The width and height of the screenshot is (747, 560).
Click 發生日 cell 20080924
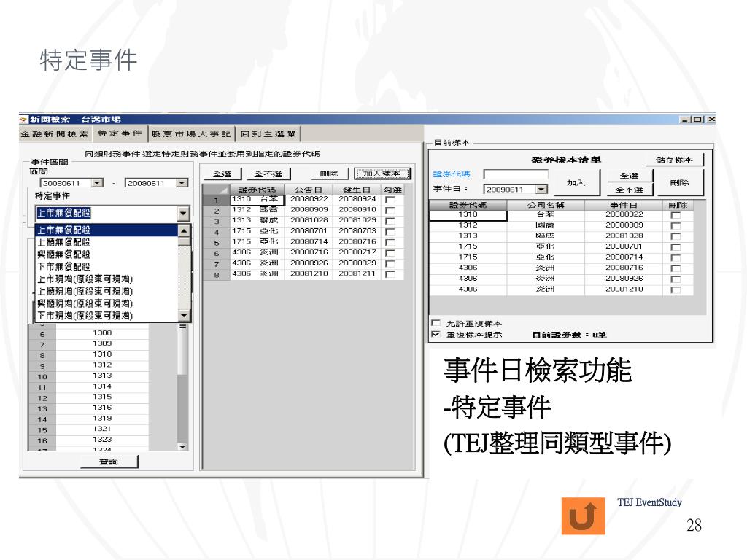(x=357, y=199)
